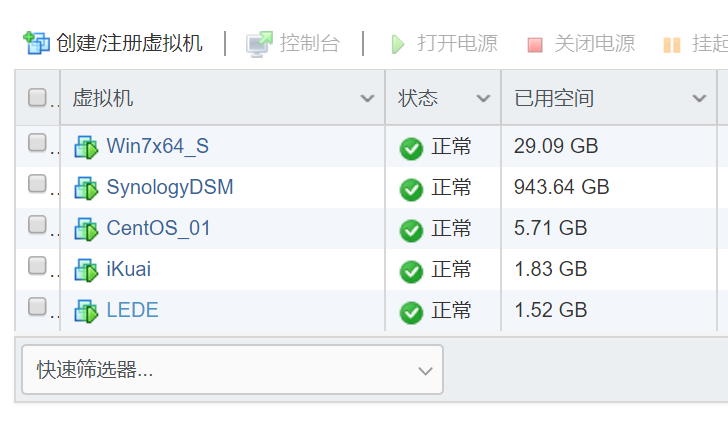Click the red Power Off icon
The height and width of the screenshot is (426, 728).
coord(535,45)
